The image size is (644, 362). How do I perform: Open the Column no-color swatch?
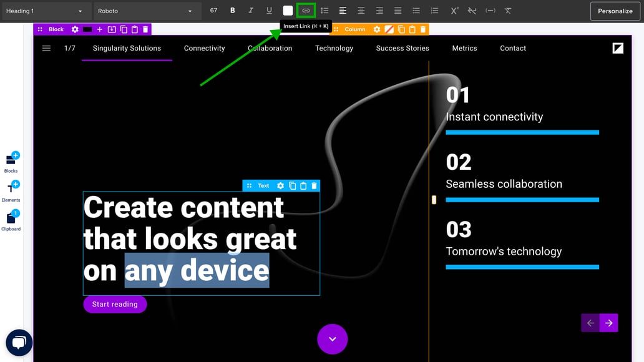pos(389,29)
